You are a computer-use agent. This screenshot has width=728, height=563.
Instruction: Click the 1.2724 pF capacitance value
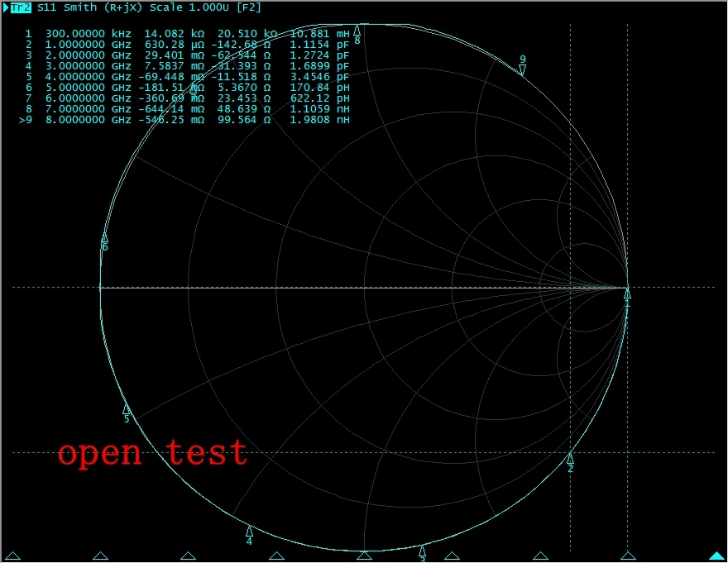320,55
